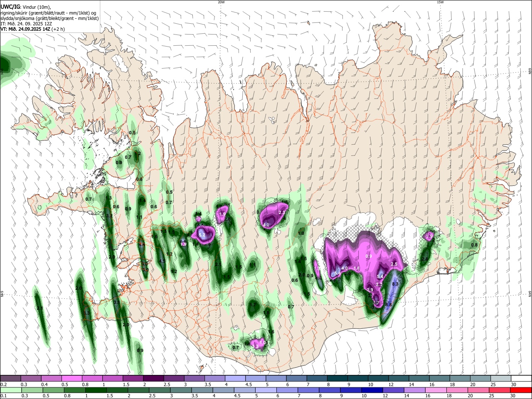
Task: Select the violet rain swatch at 12
Action: pos(394,390)
